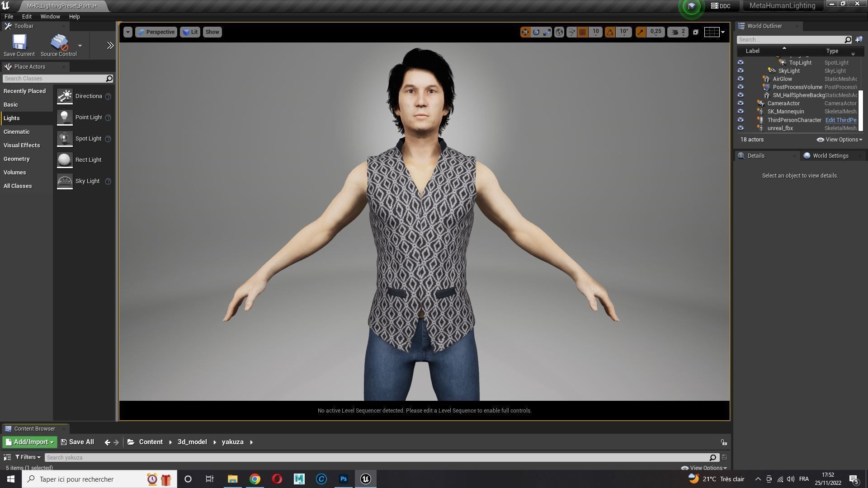The height and width of the screenshot is (488, 868).
Task: Switch to the World Settings tab
Action: 830,156
